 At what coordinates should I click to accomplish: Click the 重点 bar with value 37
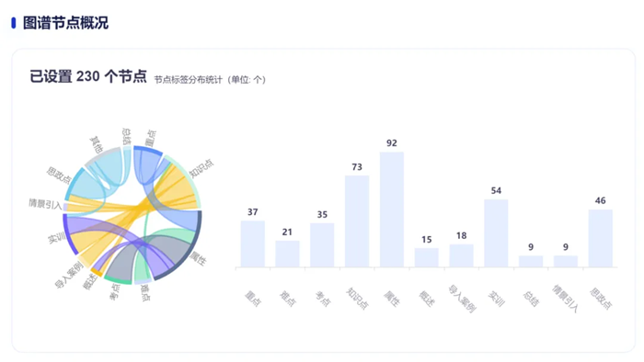(x=253, y=243)
